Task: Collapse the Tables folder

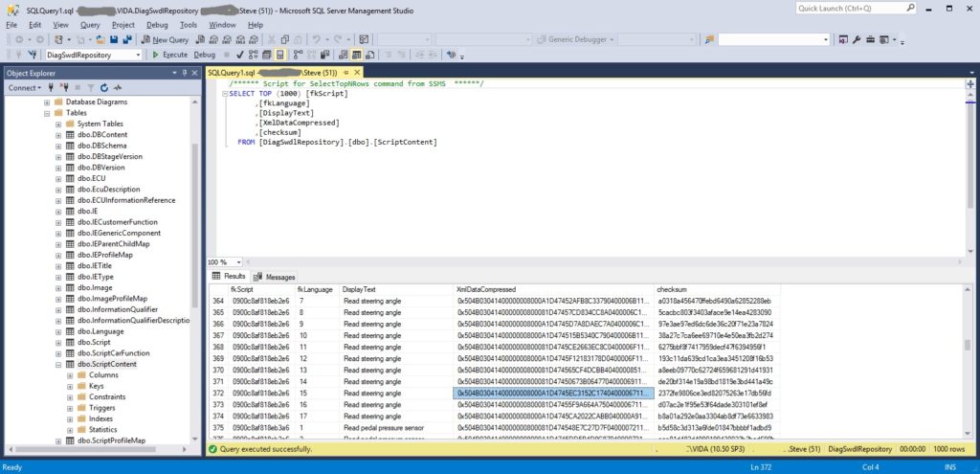Action: [47, 113]
